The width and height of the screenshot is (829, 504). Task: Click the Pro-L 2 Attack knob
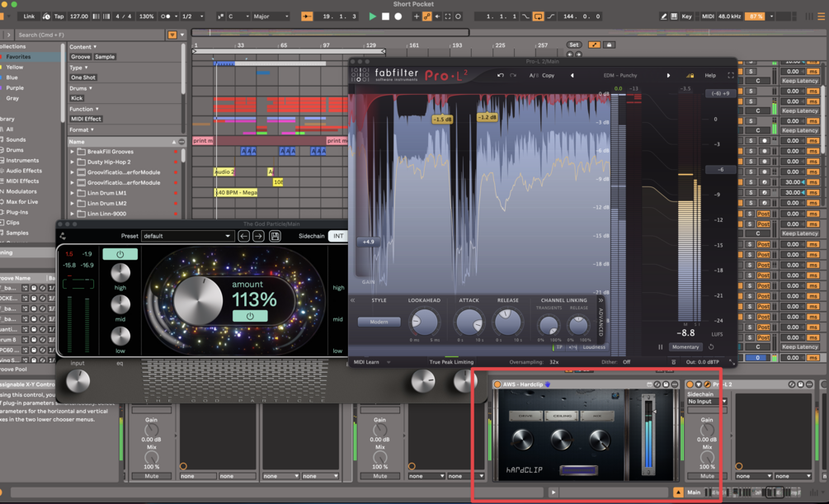(469, 322)
